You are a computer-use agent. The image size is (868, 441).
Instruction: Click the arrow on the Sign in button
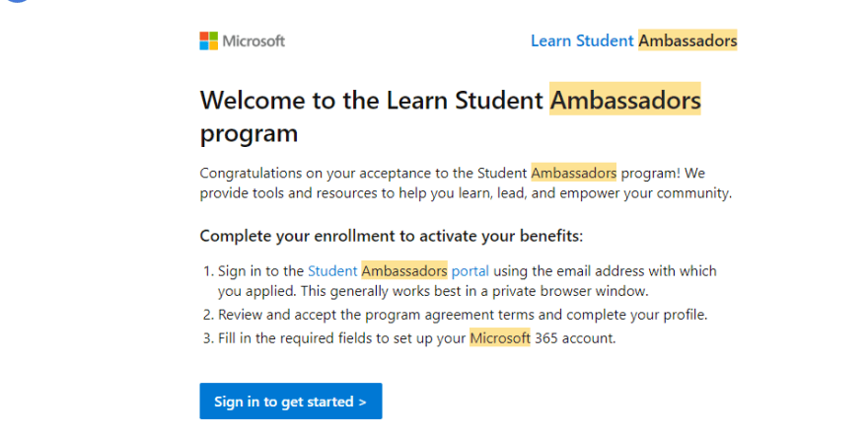[362, 403]
